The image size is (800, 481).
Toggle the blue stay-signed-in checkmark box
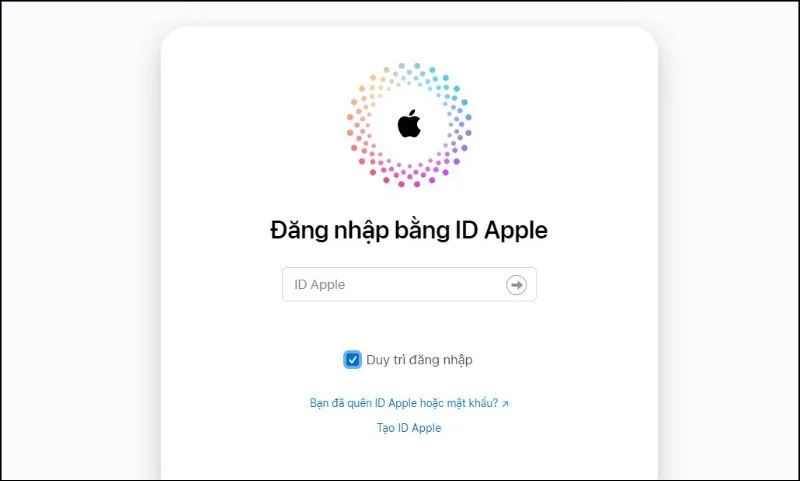tap(352, 360)
